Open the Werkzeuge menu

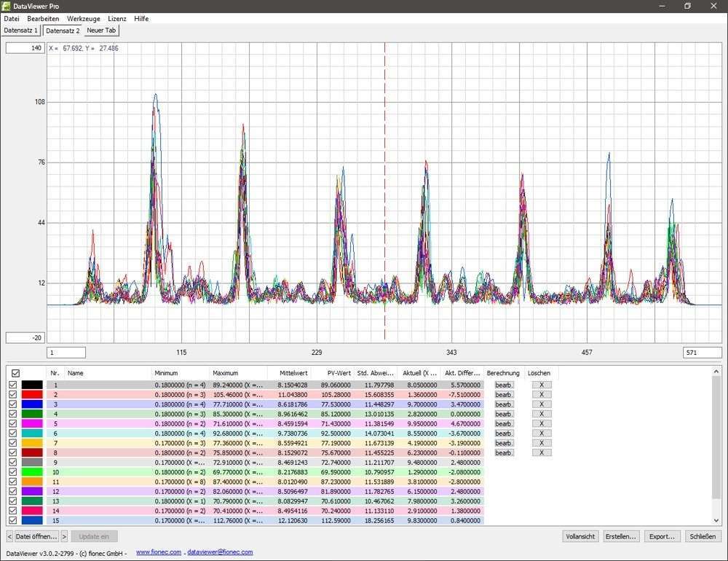point(83,18)
